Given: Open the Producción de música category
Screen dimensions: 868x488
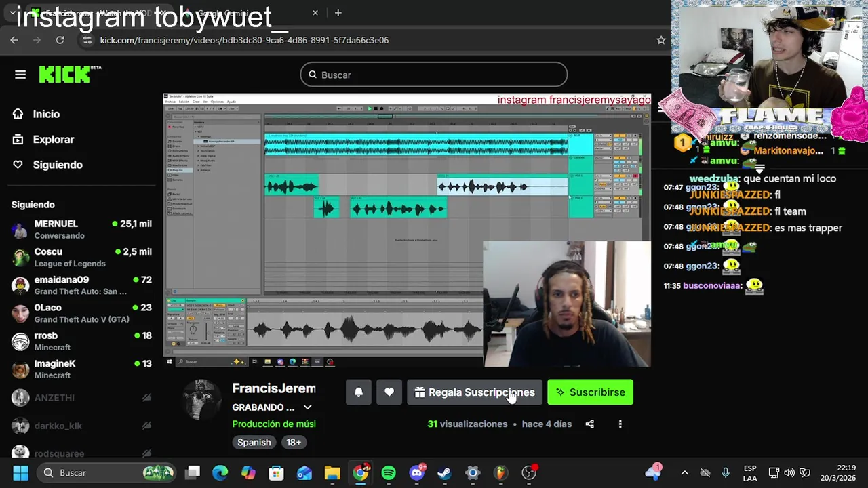Looking at the screenshot, I should pos(274,424).
